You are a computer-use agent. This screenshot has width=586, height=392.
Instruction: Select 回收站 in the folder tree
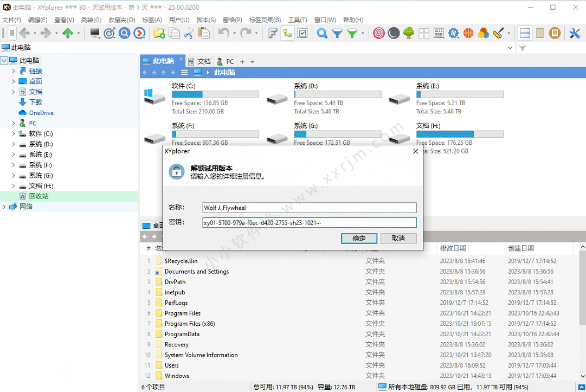pyautogui.click(x=39, y=196)
